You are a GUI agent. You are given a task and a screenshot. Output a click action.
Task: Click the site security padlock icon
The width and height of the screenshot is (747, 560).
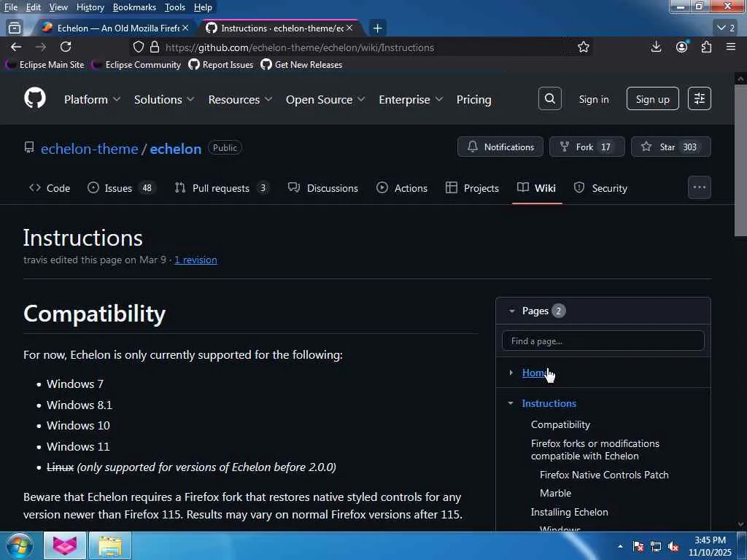155,47
